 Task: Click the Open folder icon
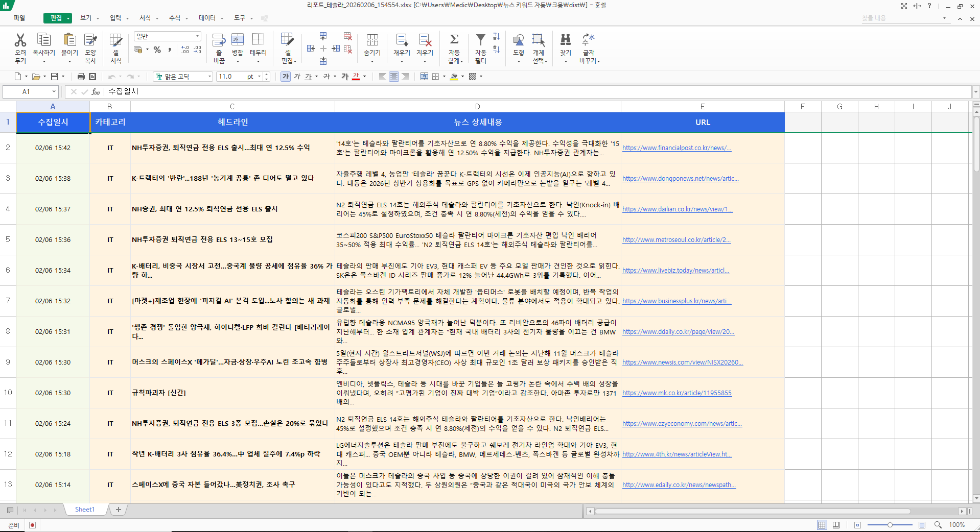click(x=36, y=77)
